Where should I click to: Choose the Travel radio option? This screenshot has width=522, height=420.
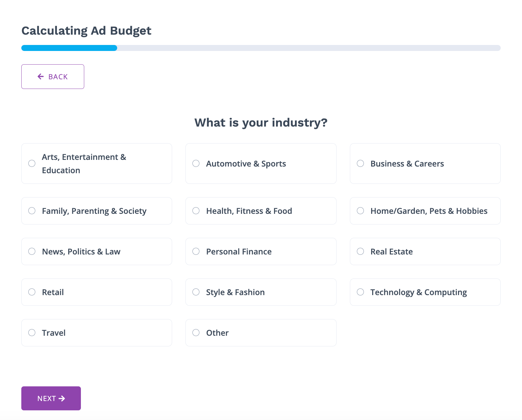[x=32, y=333]
